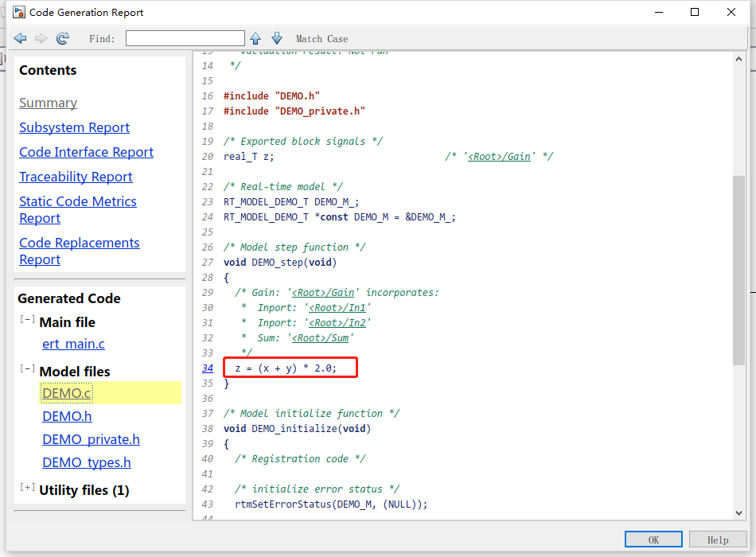Open the Code Interface Report

coord(86,152)
